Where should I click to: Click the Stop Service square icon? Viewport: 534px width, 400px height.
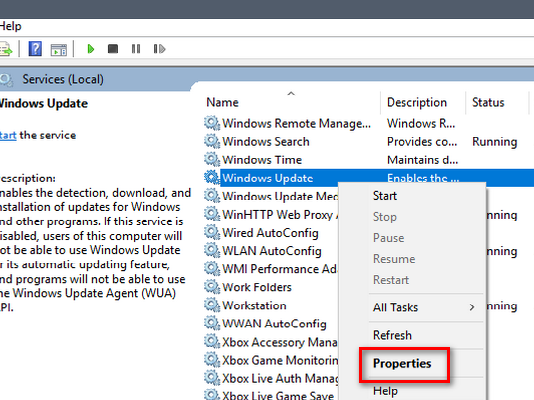113,49
